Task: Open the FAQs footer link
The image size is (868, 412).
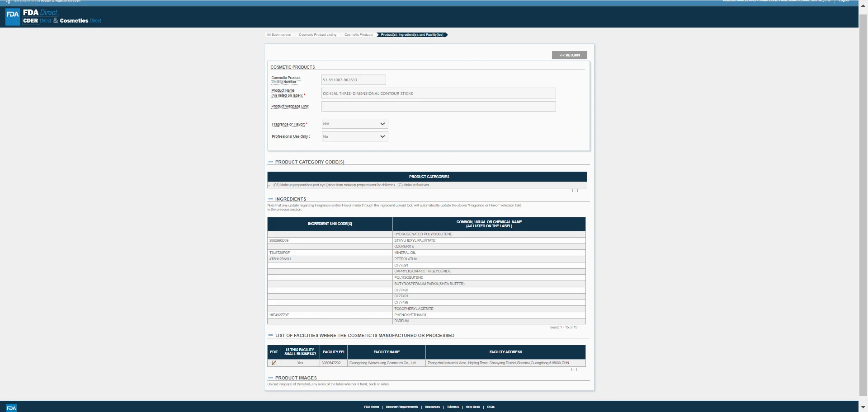Action: tap(491, 407)
